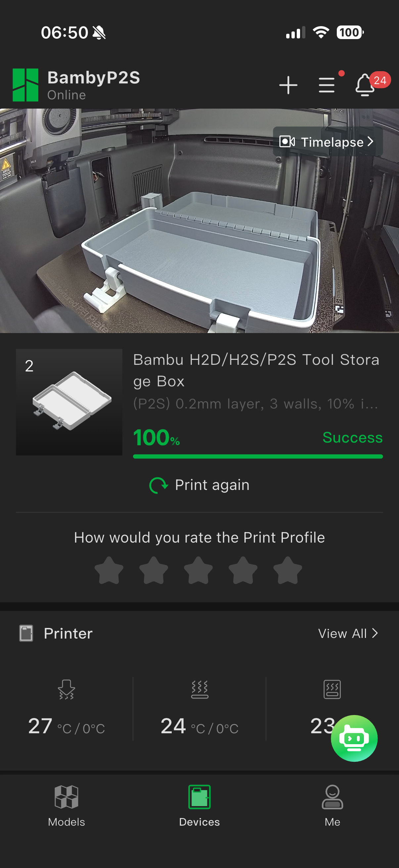Viewport: 399px width, 868px height.
Task: Open BambyP2S printer name selector
Action: (x=94, y=77)
